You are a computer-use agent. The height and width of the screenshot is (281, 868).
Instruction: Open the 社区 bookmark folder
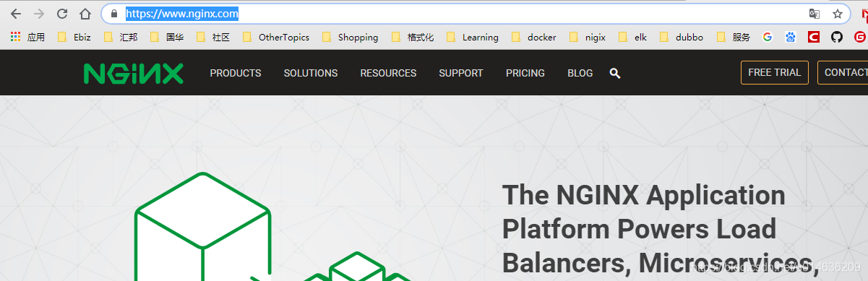(212, 37)
